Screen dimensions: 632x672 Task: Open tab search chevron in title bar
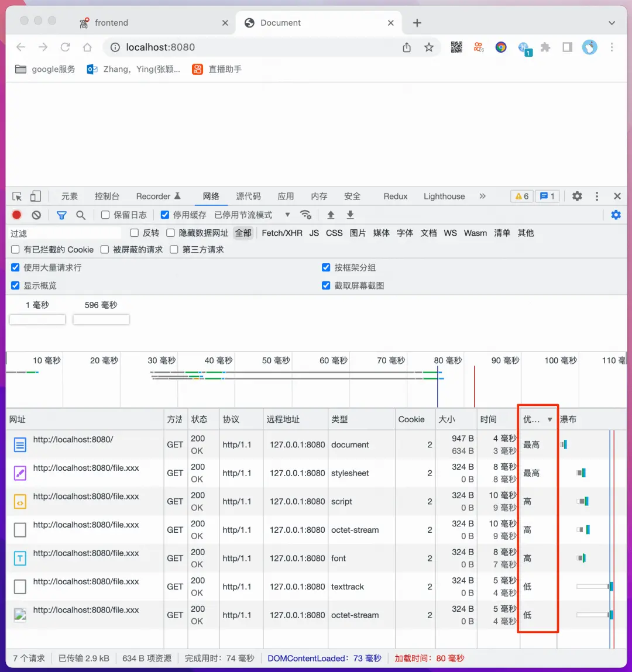coord(612,23)
